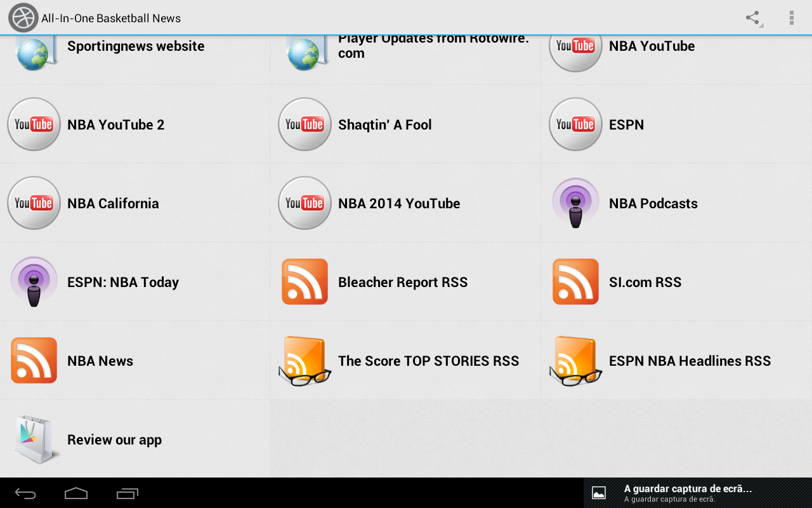Screen dimensions: 812x508
Task: Open SI.com RSS text
Action: pyautogui.click(x=645, y=282)
